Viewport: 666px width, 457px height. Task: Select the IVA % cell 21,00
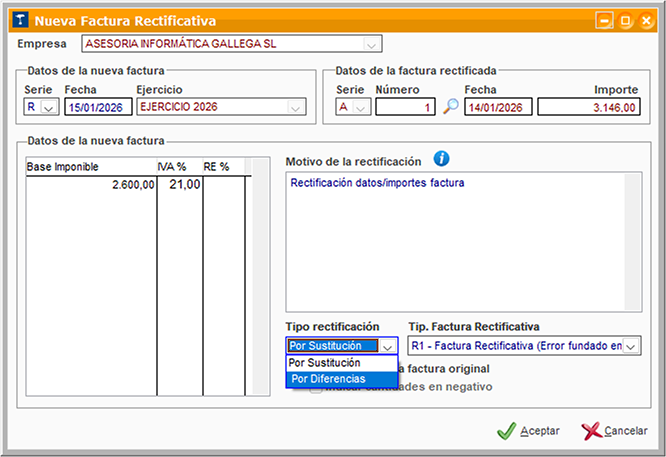[x=180, y=184]
